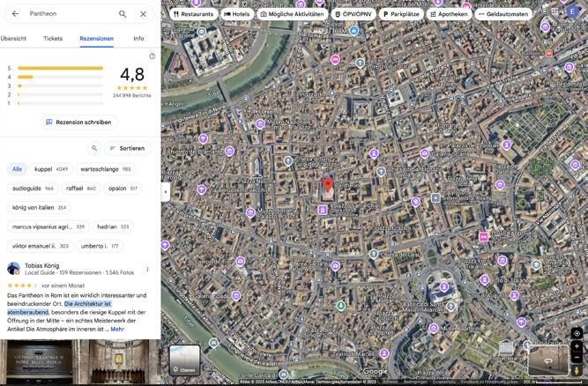Show Geldautomaten on the map
This screenshot has height=386, width=588.
[x=503, y=14]
